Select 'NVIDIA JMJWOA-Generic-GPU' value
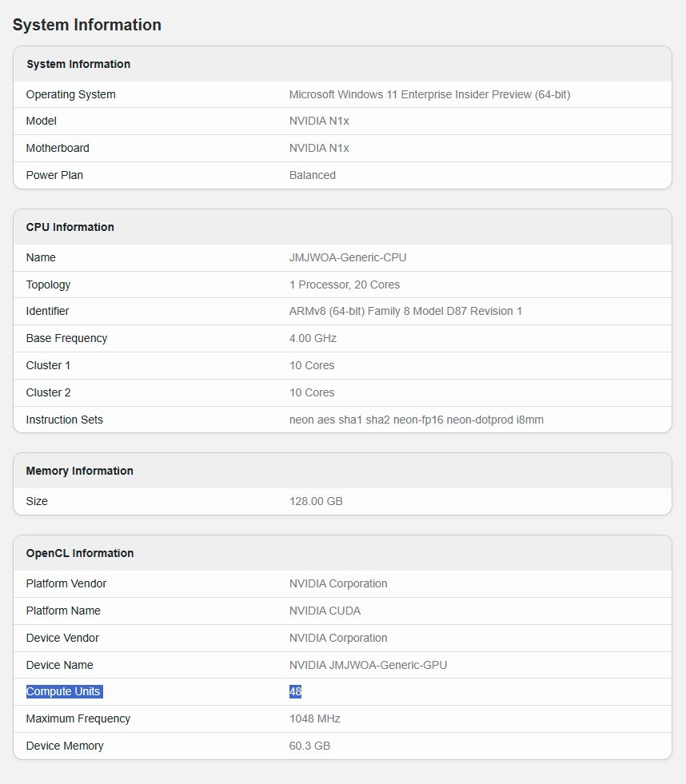The width and height of the screenshot is (686, 784). coord(369,665)
